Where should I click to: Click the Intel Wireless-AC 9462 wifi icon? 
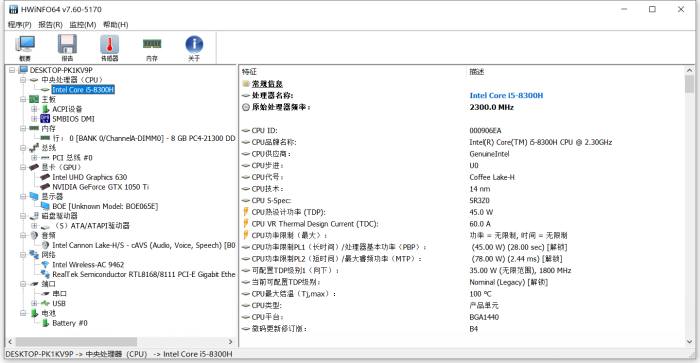45,265
